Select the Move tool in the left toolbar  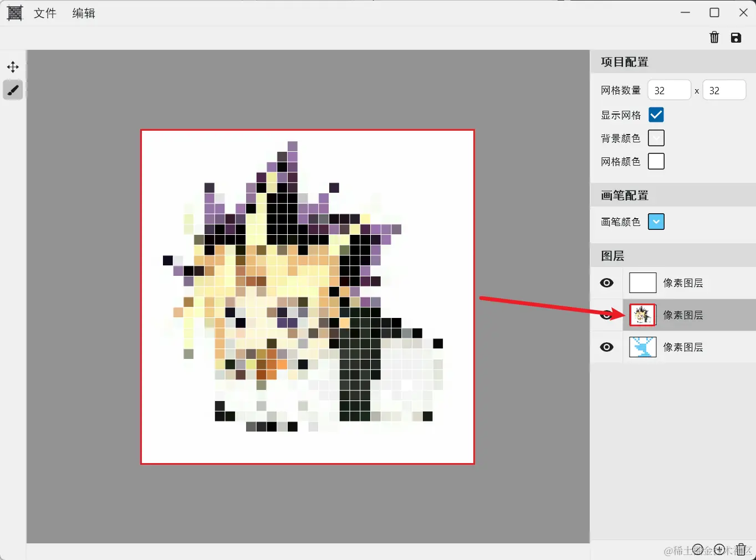click(x=13, y=66)
